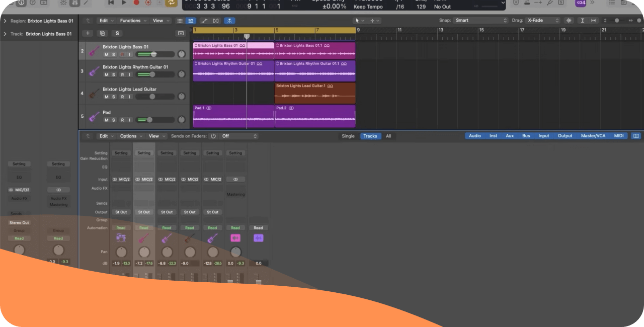Screen dimensions: 644x327
Task: Toggle Sends on Faders power button
Action: [213, 136]
